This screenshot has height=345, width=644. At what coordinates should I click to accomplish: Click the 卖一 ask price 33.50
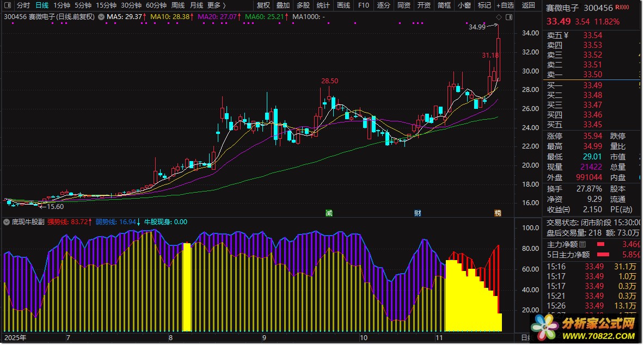coord(592,75)
